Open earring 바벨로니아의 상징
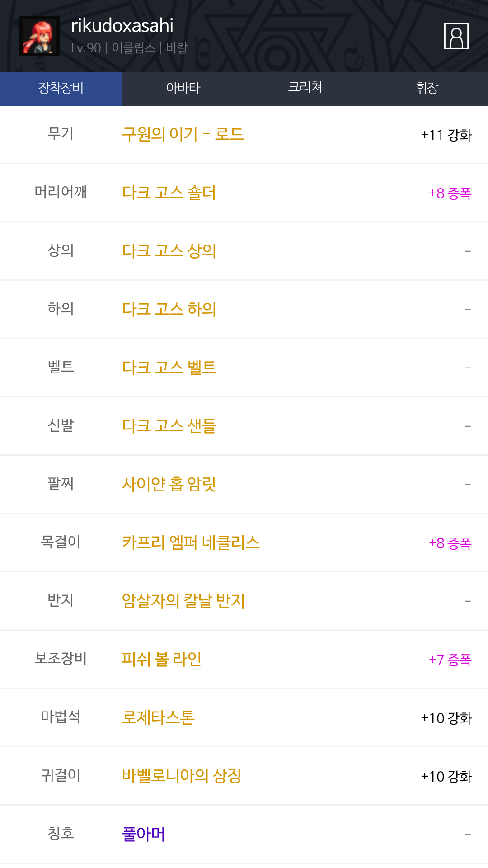 [181, 776]
